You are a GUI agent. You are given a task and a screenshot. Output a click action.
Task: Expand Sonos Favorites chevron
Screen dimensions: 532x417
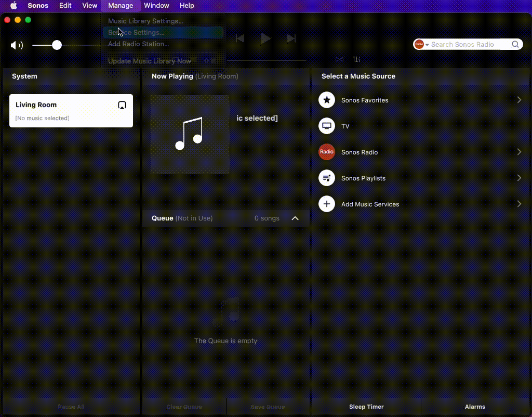[519, 100]
